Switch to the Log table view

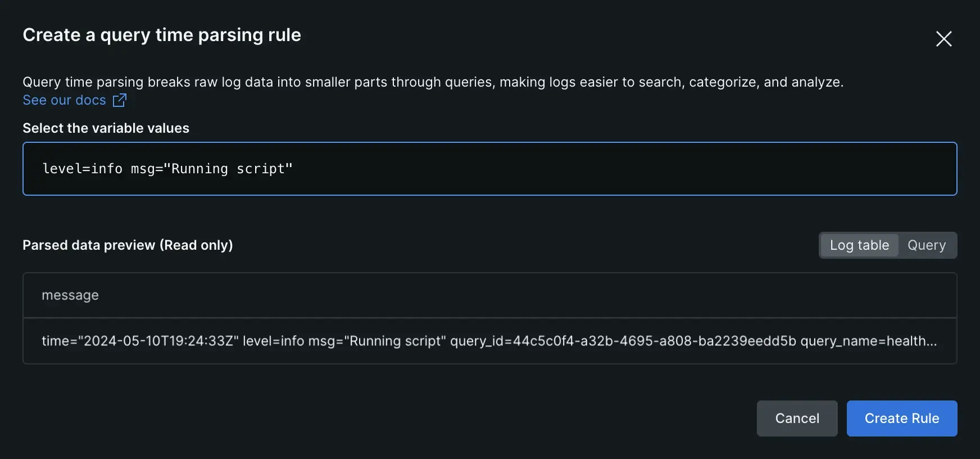[859, 245]
